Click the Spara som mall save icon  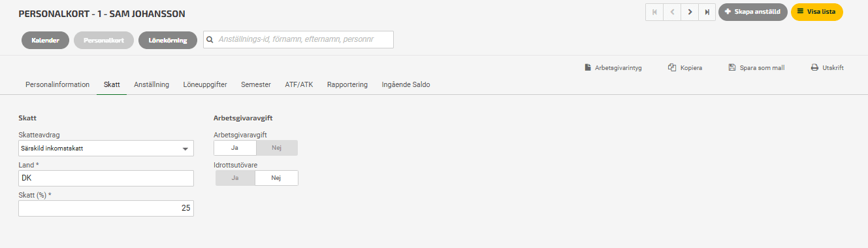(x=732, y=67)
